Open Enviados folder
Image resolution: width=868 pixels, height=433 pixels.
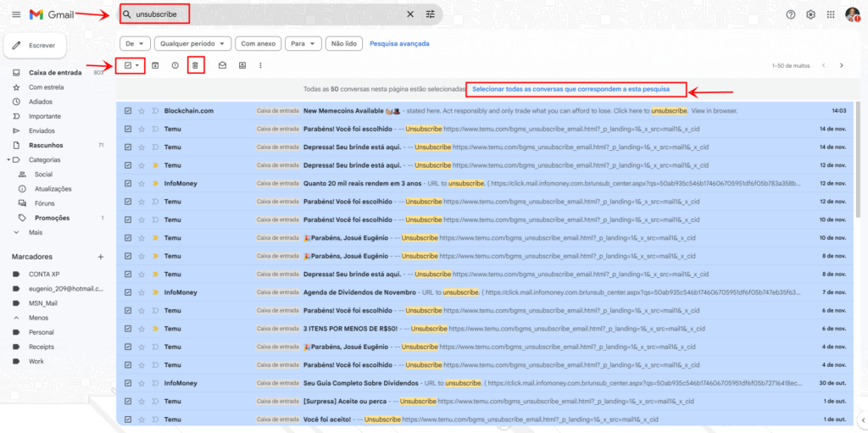click(42, 130)
